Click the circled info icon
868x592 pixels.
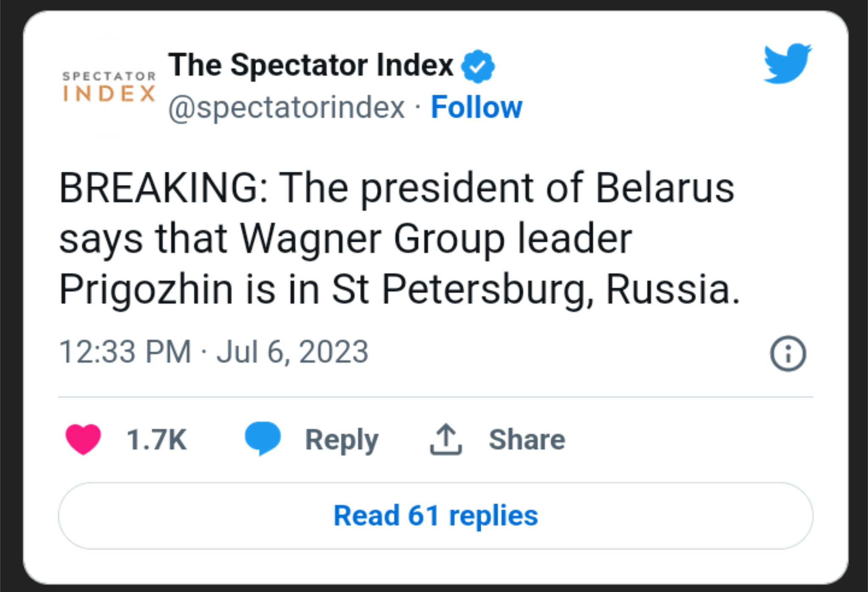tap(787, 353)
